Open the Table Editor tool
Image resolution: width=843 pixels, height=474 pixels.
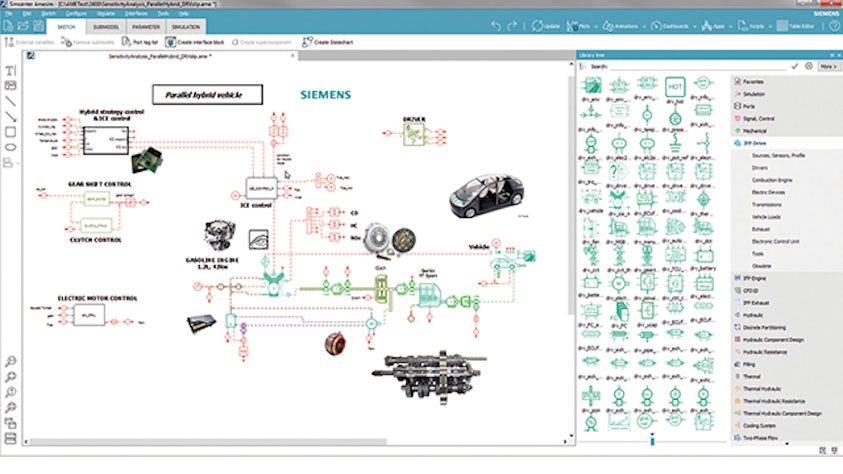pos(795,26)
